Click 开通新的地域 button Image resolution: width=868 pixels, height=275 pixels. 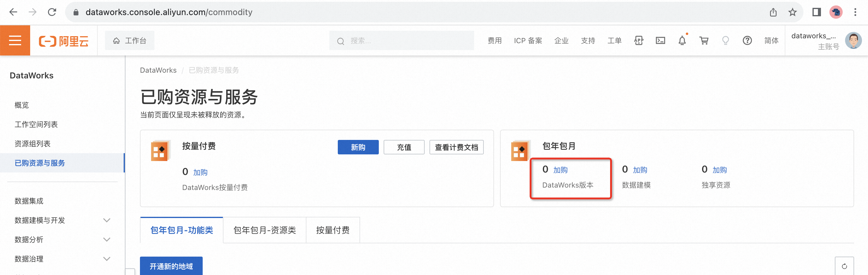coord(171,266)
